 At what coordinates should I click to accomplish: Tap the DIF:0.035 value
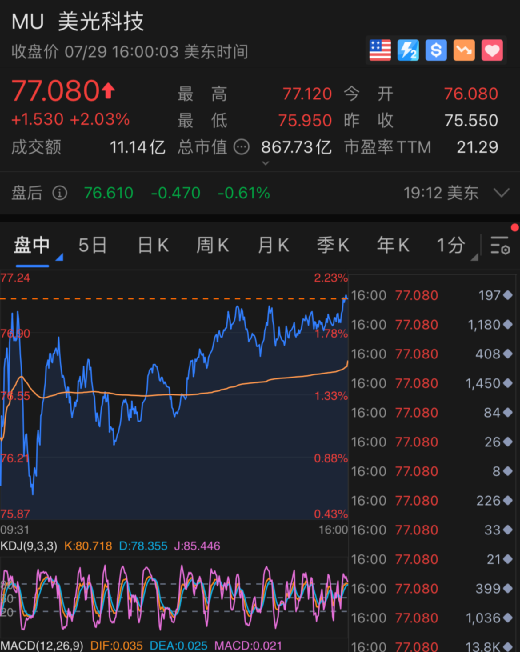pyautogui.click(x=116, y=646)
